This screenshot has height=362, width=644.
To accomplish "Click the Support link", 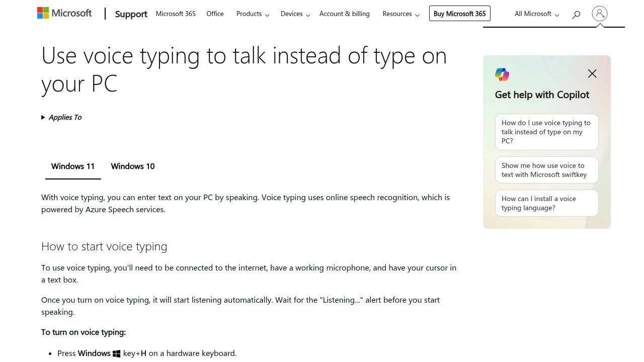I will [x=131, y=14].
